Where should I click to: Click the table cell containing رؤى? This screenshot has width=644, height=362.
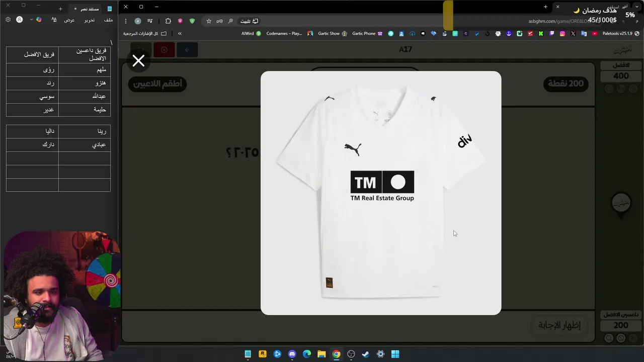pyautogui.click(x=32, y=70)
